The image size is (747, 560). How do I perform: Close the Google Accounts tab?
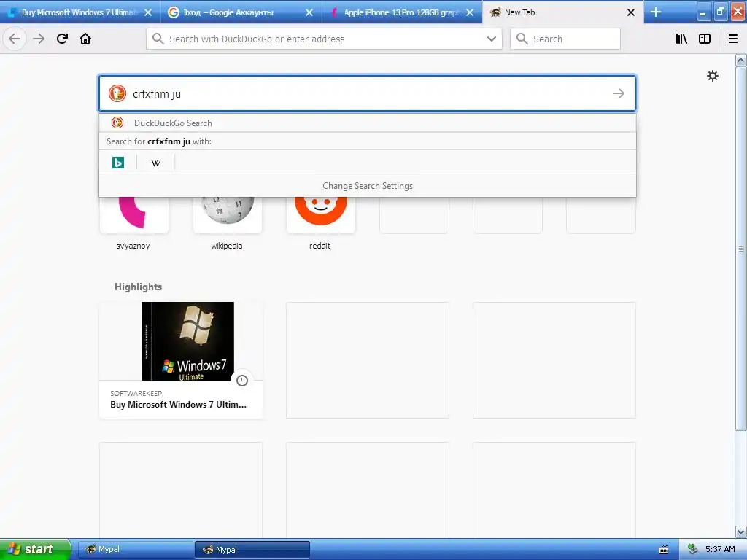[309, 12]
